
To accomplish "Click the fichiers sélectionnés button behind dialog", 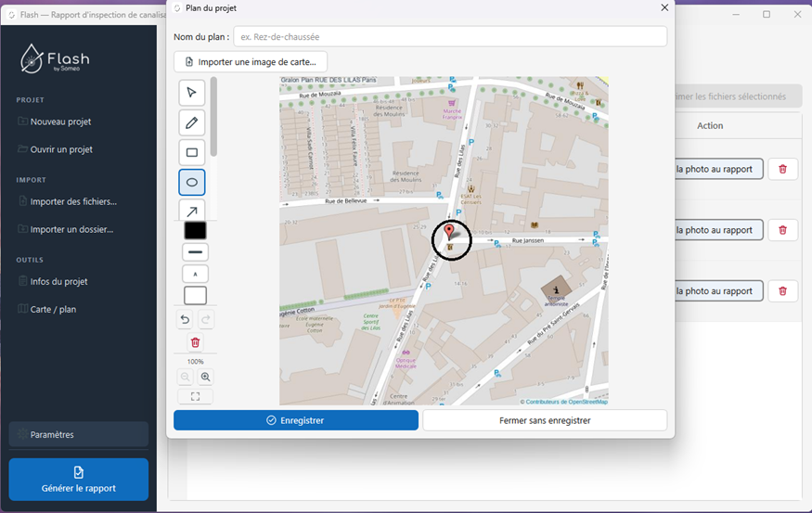I will (738, 96).
